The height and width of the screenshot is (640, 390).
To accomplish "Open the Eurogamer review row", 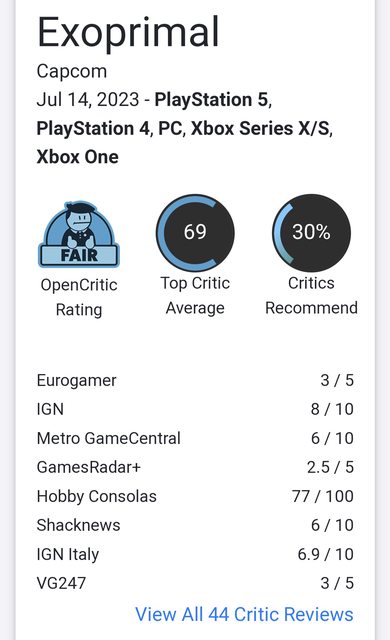I will click(x=195, y=380).
